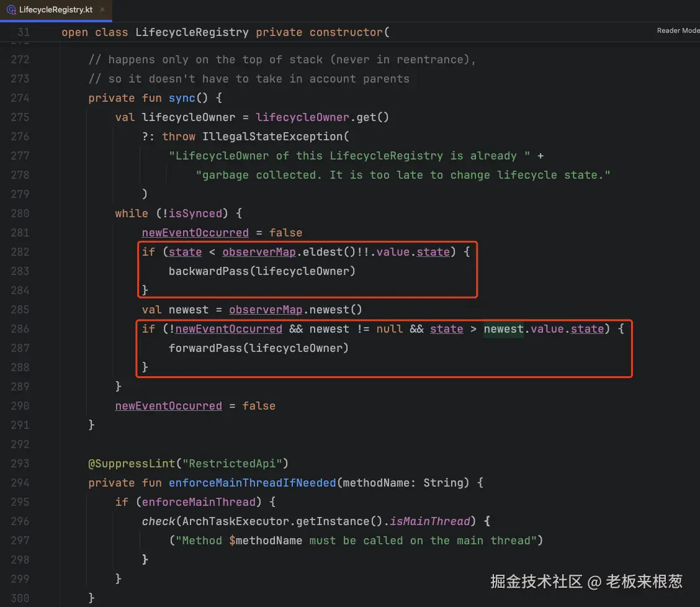This screenshot has height=607, width=700.
Task: Click the sticky header class LifecycleRegistry line
Action: [x=225, y=32]
